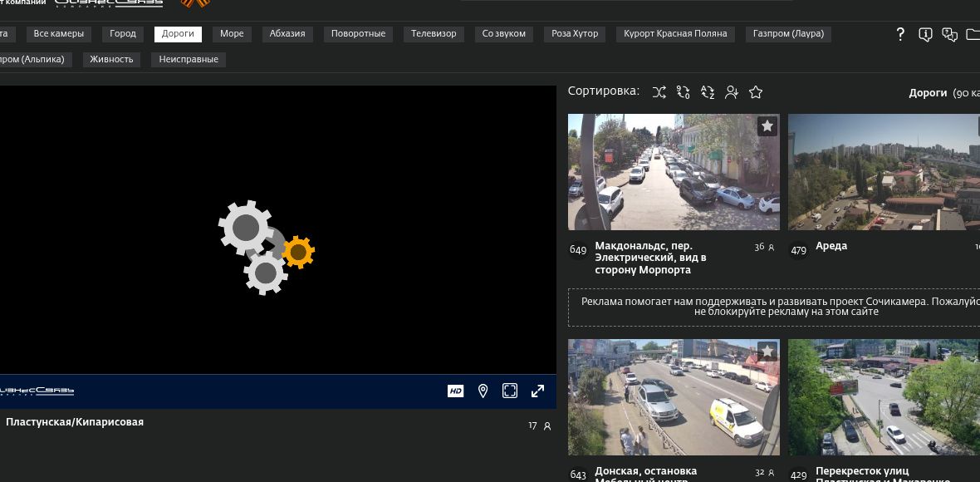Open the Донская остановка camera thumbnail
Screen dimensions: 980x482
coord(674,397)
